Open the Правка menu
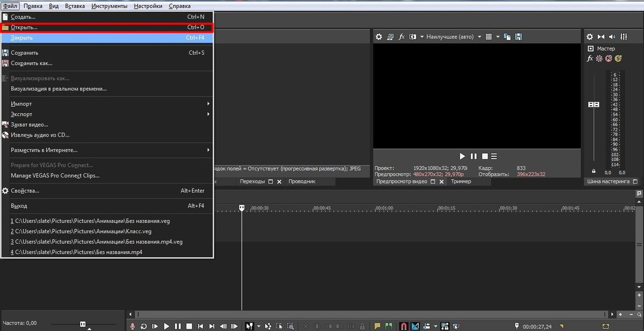The height and width of the screenshot is (331, 644). click(x=33, y=6)
